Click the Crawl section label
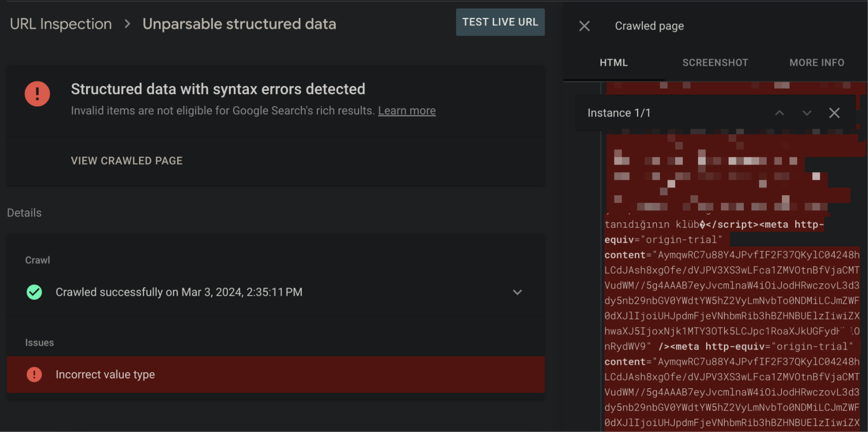The height and width of the screenshot is (432, 868). pyautogui.click(x=37, y=260)
